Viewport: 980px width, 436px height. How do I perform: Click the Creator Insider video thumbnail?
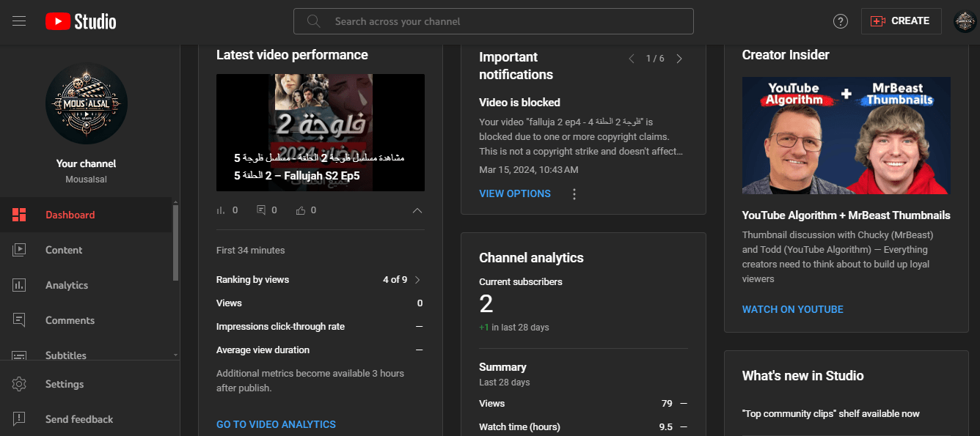[846, 136]
